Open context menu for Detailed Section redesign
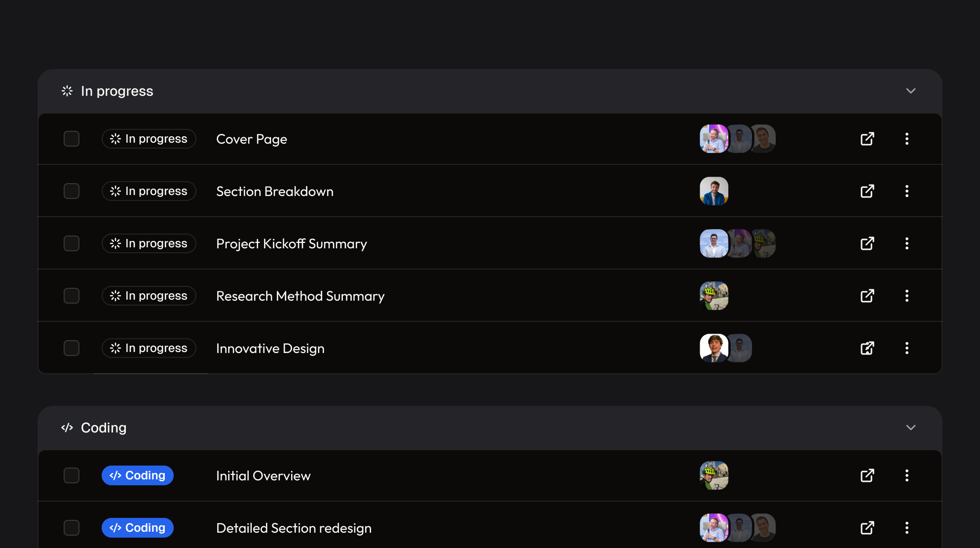The image size is (980, 548). click(907, 528)
